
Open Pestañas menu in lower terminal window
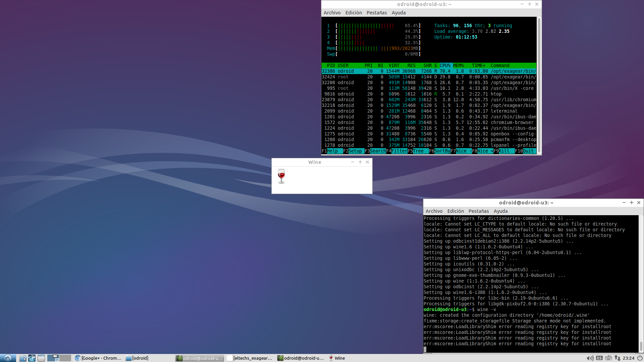pos(478,211)
